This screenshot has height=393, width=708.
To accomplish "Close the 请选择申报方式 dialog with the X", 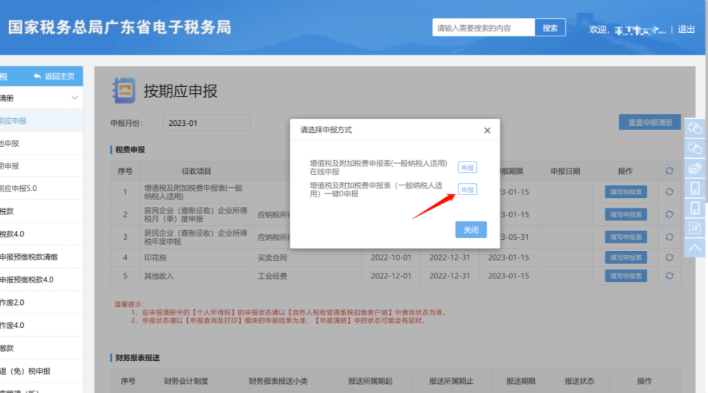I will coord(487,131).
